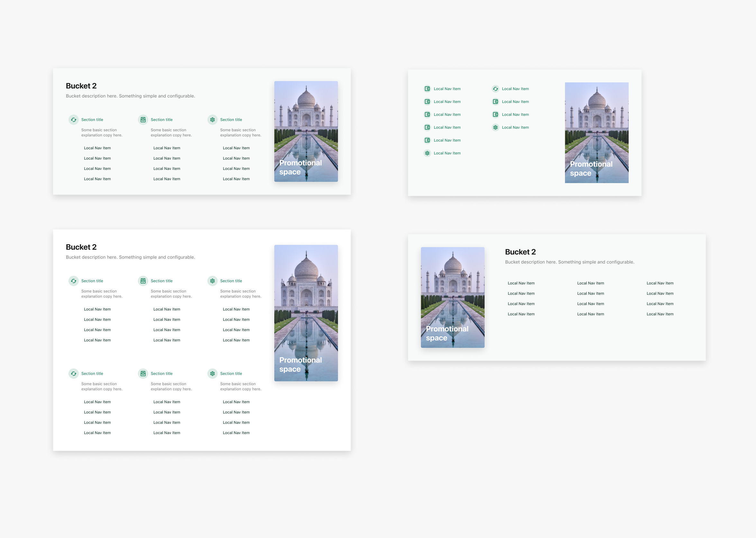The image size is (756, 538).
Task: Open third 'Section title' link in large card's lower row
Action: (x=231, y=373)
